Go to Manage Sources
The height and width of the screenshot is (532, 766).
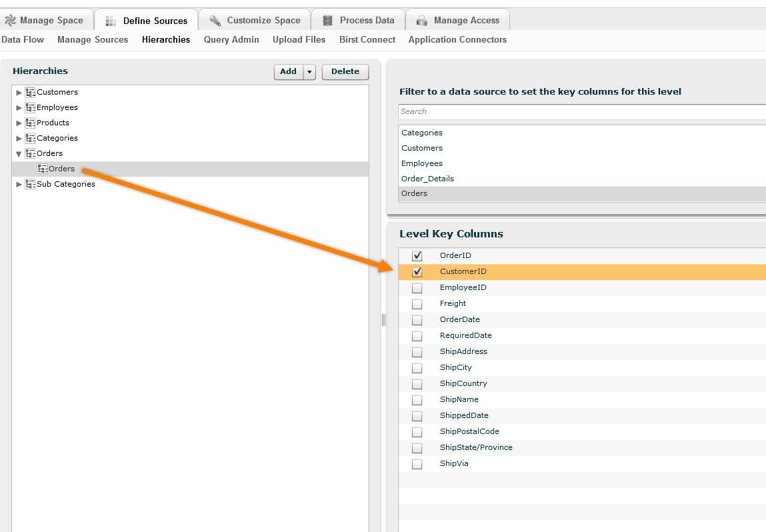(93, 39)
